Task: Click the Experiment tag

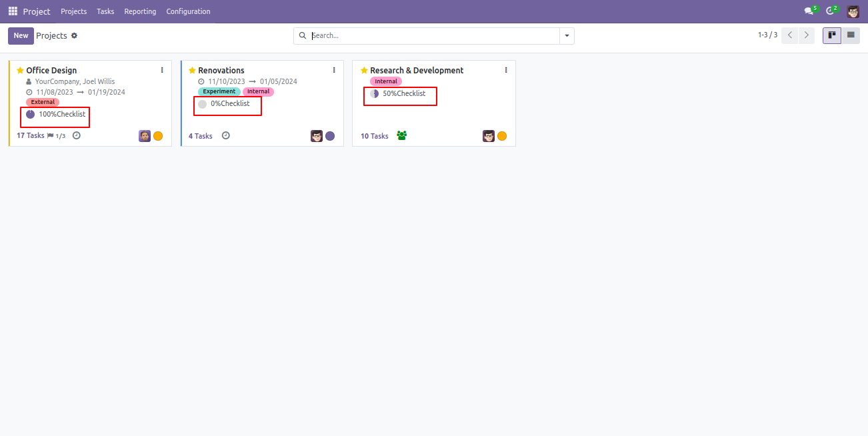Action: tap(219, 91)
